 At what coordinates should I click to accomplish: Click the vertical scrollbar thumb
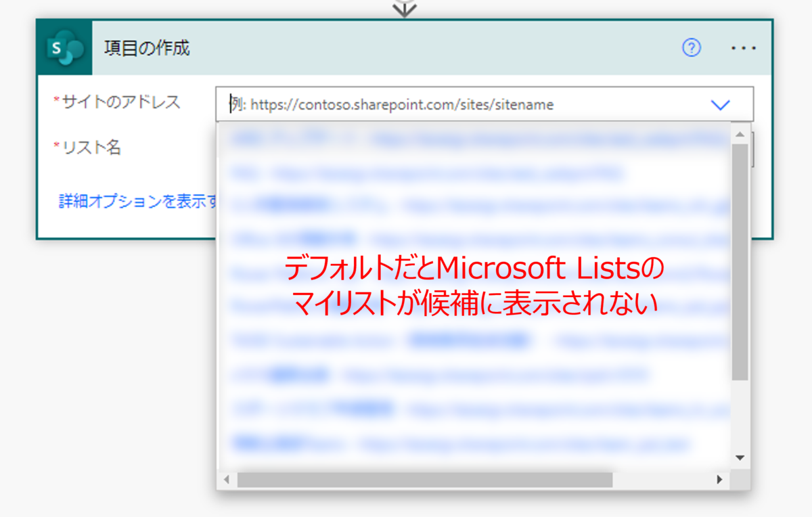740,261
